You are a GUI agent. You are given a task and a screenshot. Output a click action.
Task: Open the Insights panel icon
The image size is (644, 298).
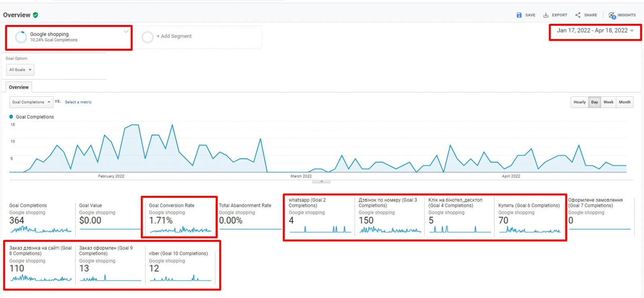(612, 15)
